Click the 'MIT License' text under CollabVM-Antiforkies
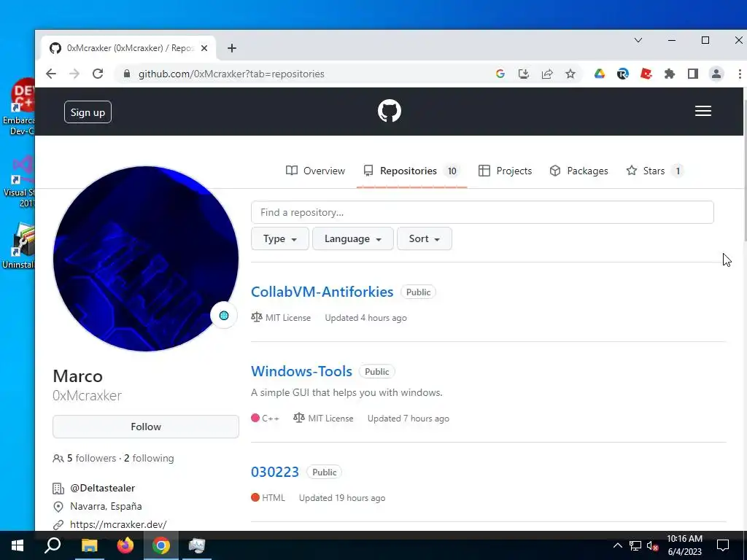The height and width of the screenshot is (560, 747). 287,318
